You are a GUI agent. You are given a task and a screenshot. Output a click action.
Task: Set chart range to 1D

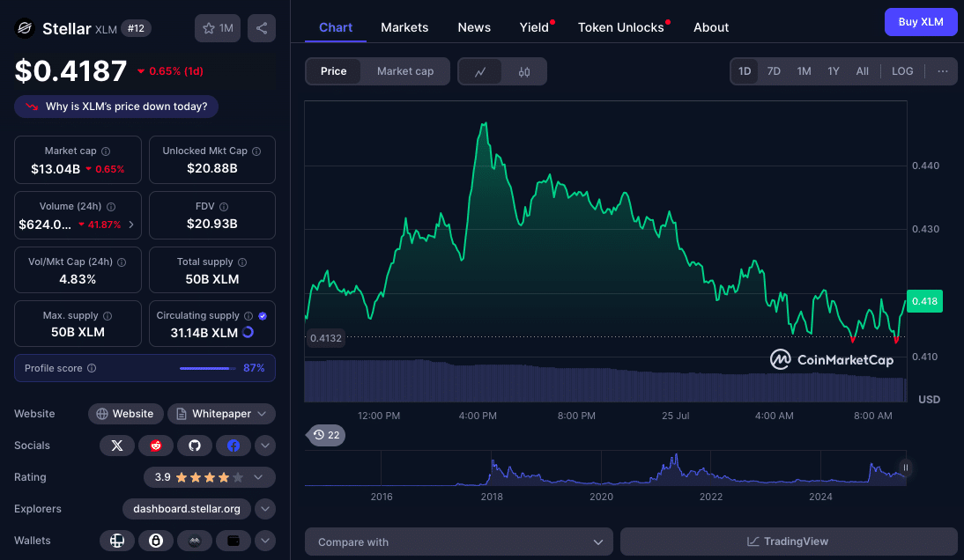[745, 71]
